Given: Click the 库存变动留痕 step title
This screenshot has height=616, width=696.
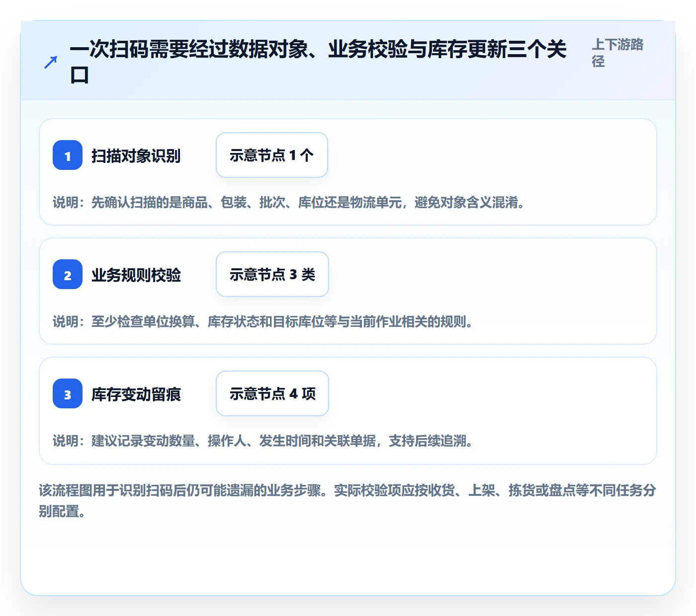Looking at the screenshot, I should tap(136, 394).
